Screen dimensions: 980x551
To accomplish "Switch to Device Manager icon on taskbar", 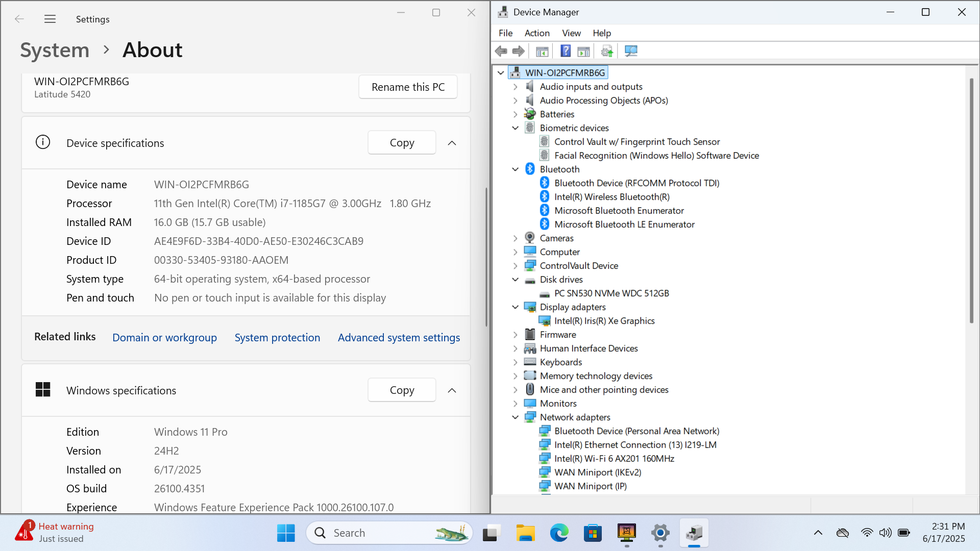I will point(694,533).
